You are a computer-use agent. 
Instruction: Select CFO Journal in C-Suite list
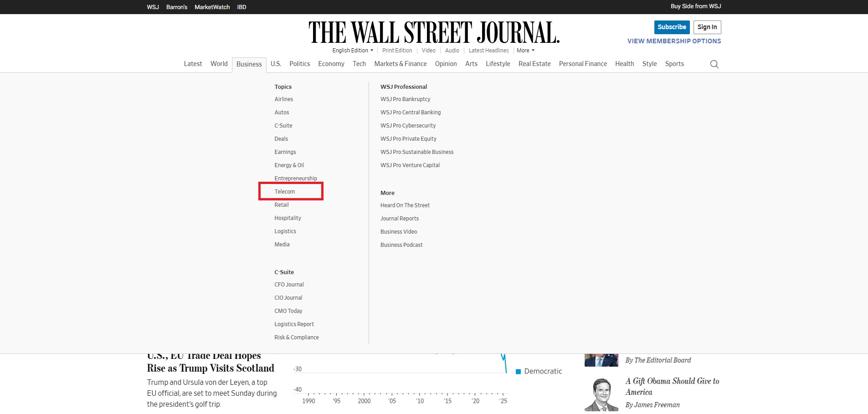[289, 285]
